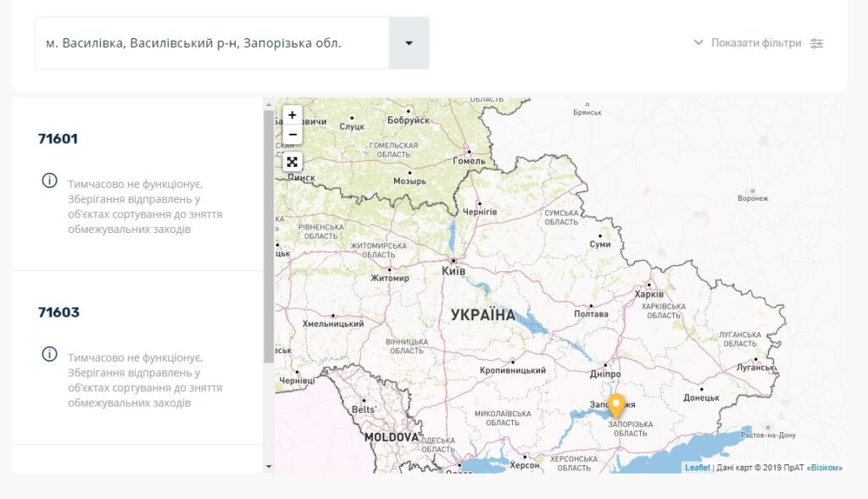Image resolution: width=868 pixels, height=499 pixels.
Task: Click the info icon under 71601
Action: 50,181
